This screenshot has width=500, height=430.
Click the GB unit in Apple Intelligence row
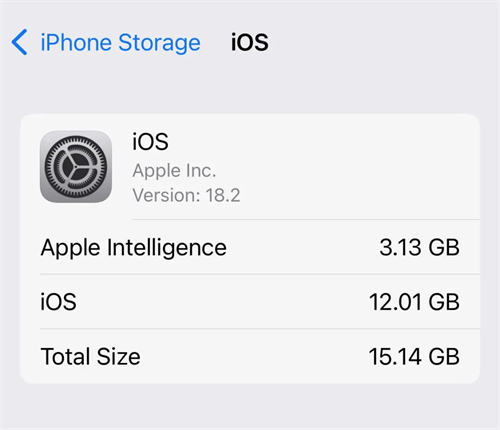coord(444,248)
